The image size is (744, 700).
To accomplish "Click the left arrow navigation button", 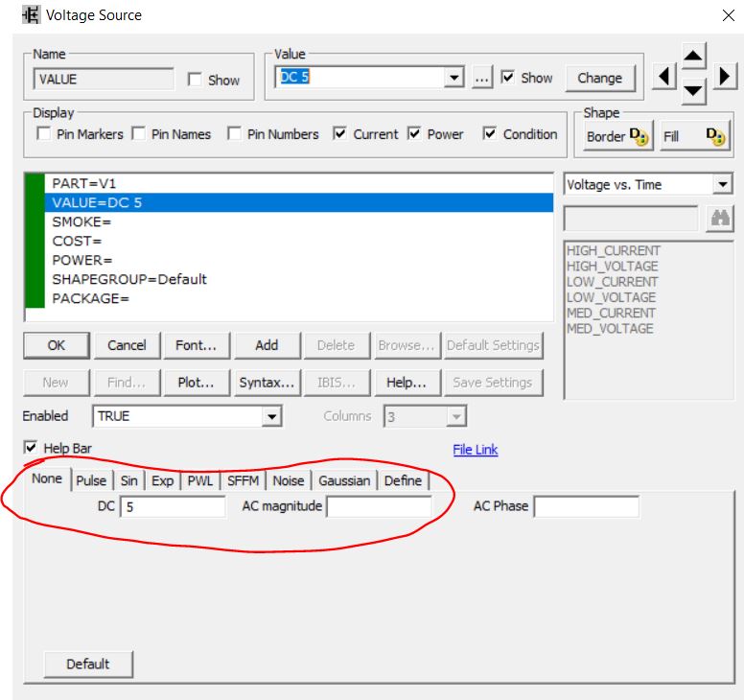I will point(663,77).
